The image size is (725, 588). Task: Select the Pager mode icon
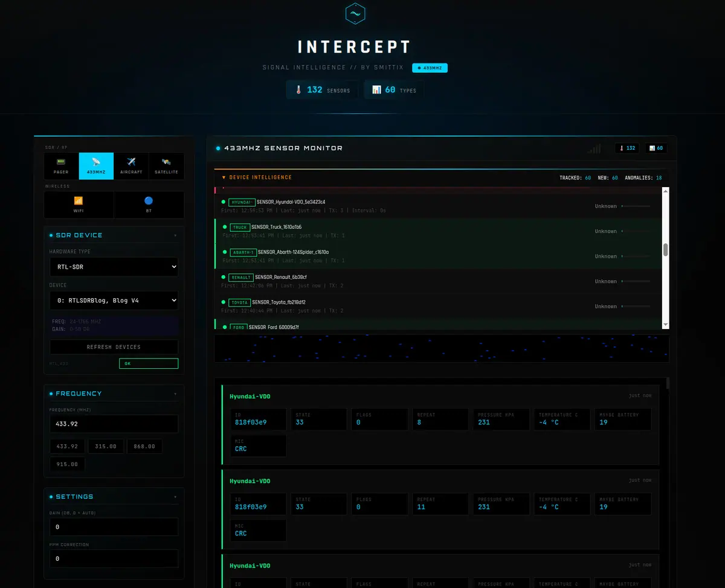tap(61, 167)
